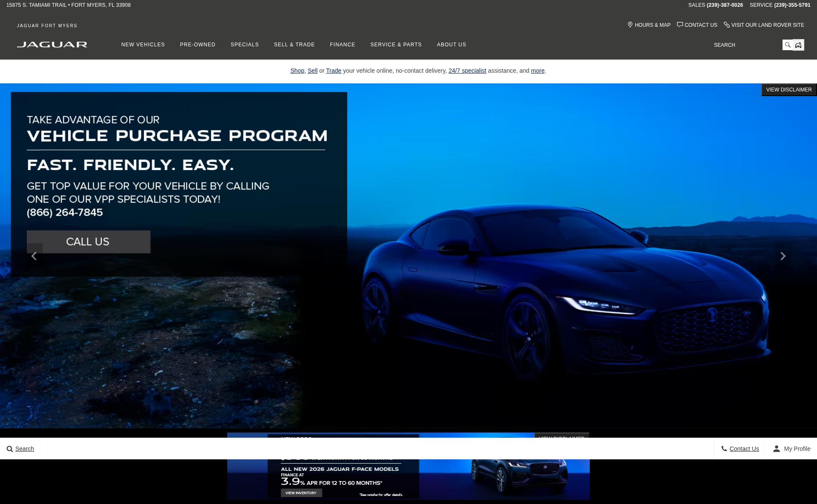Viewport: 817px width, 504px height.
Task: Click the magnifier search submit icon
Action: 788,45
